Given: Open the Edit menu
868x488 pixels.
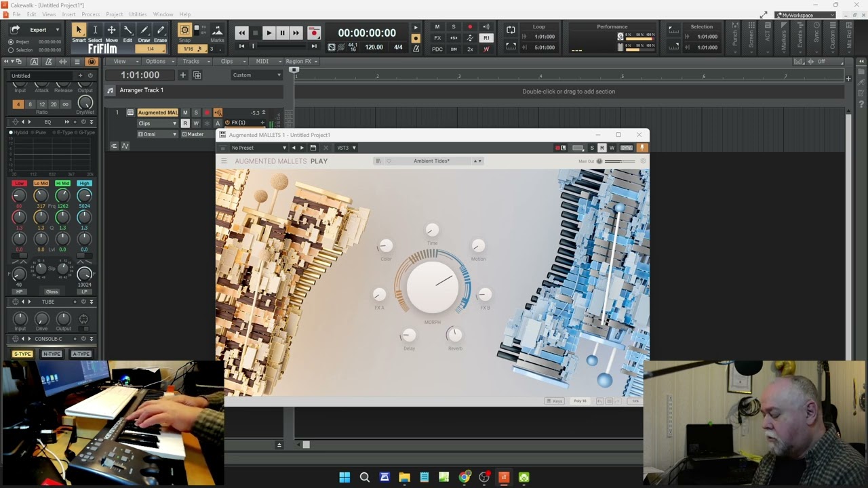Looking at the screenshot, I should pos(31,14).
